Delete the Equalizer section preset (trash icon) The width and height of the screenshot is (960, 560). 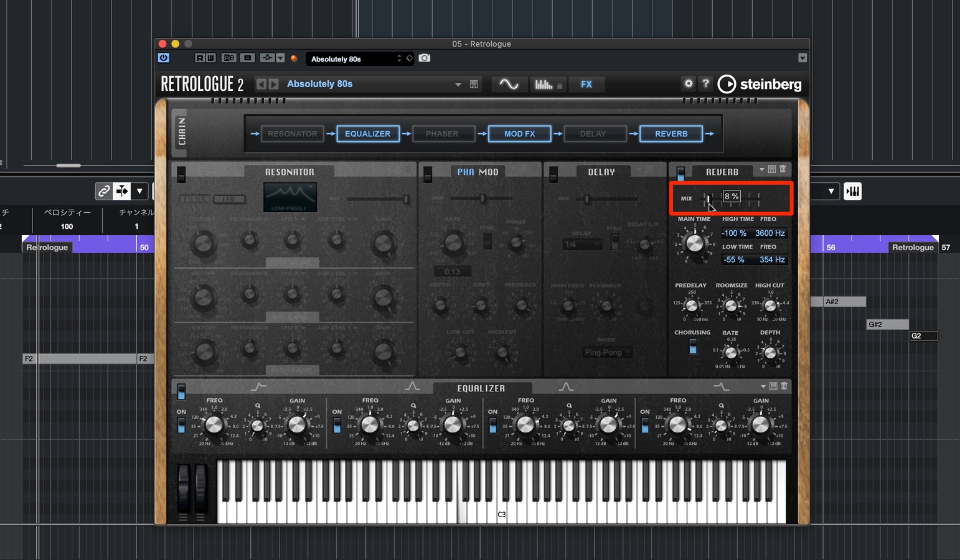pyautogui.click(x=784, y=386)
